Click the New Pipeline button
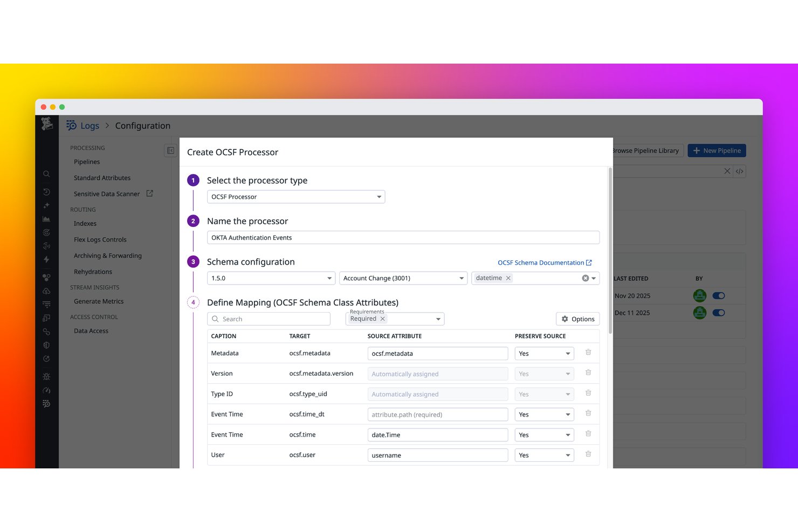The height and width of the screenshot is (532, 798). [717, 151]
